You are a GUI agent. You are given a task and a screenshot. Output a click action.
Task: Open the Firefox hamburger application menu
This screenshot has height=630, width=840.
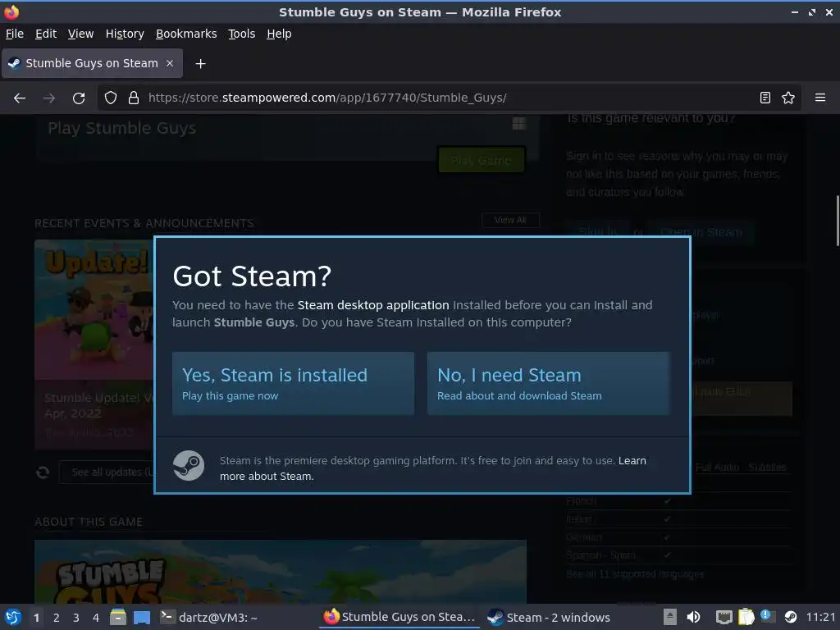820,98
